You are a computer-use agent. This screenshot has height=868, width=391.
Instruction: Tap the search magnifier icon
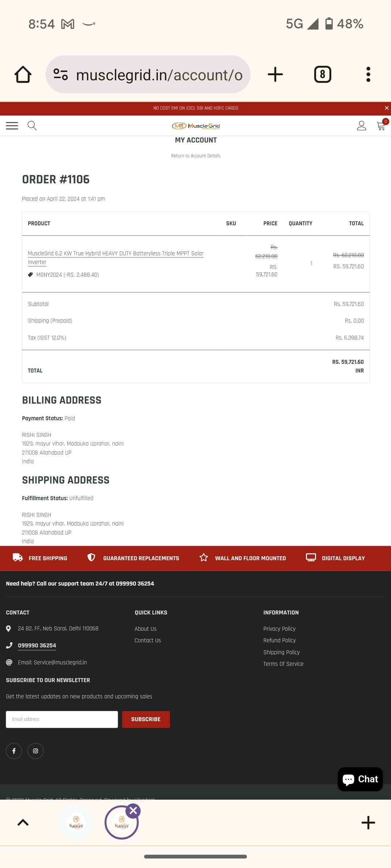pyautogui.click(x=32, y=125)
